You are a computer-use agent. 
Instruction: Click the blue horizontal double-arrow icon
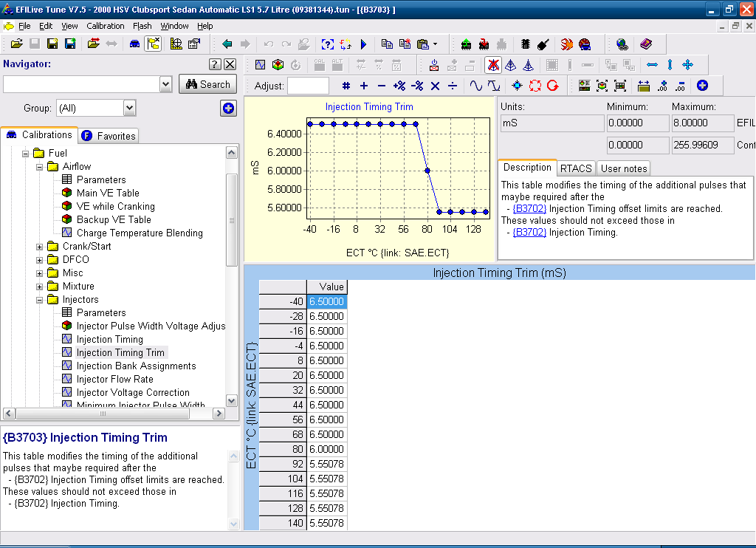[653, 65]
